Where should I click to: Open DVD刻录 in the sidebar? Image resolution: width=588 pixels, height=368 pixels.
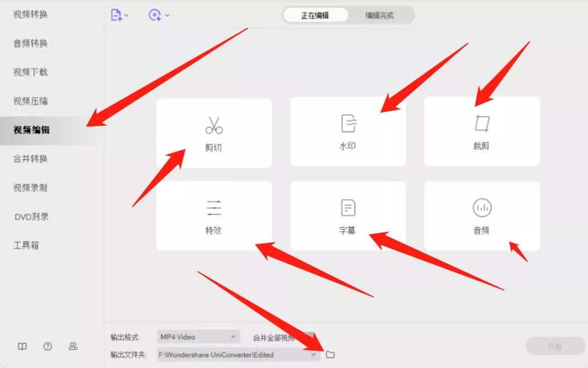point(31,217)
